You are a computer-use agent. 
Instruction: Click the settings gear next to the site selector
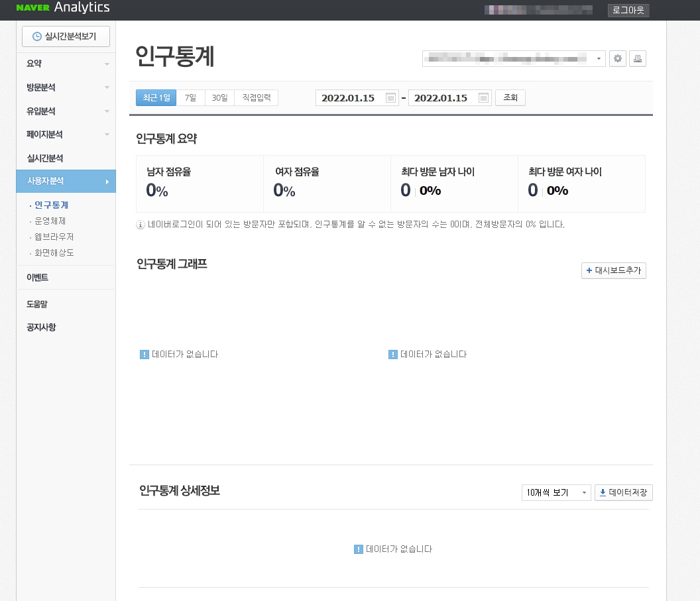(x=617, y=58)
